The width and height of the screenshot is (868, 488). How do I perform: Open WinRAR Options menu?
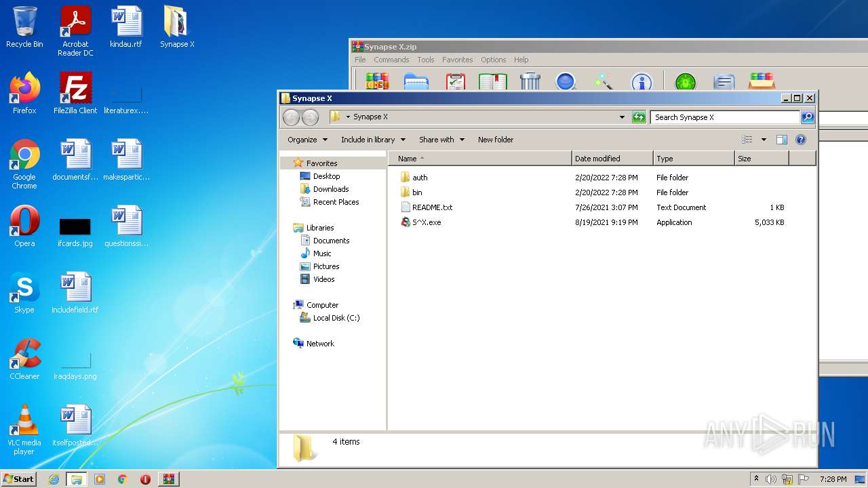(493, 60)
